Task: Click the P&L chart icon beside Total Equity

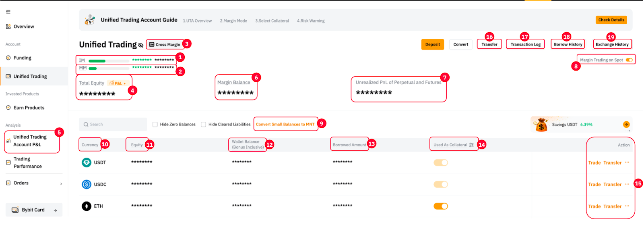Action: click(112, 83)
